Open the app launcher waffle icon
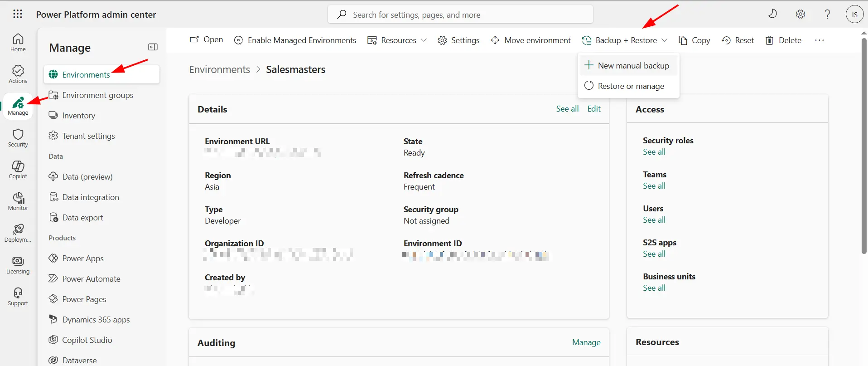Image resolution: width=868 pixels, height=366 pixels. (x=18, y=14)
